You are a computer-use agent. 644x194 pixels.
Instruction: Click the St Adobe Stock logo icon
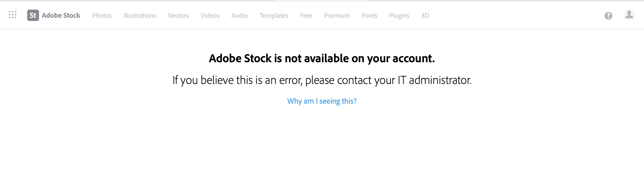(33, 15)
